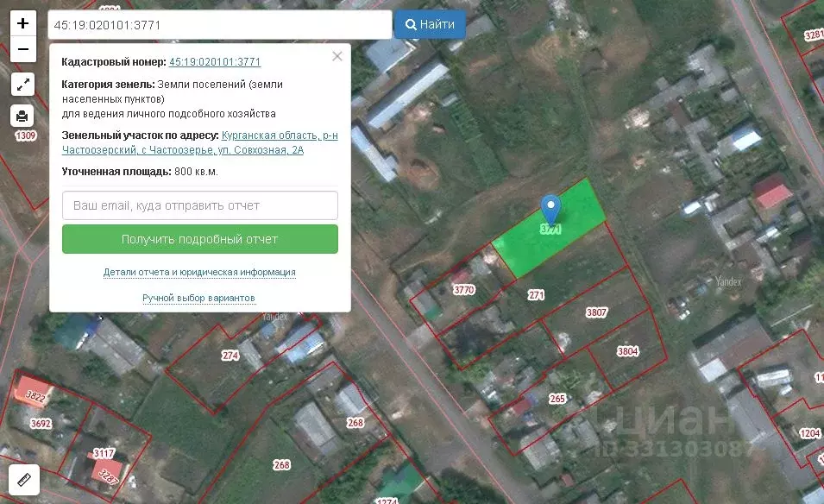
Task: Select parcel labeled 3807 on map
Action: coord(596,312)
